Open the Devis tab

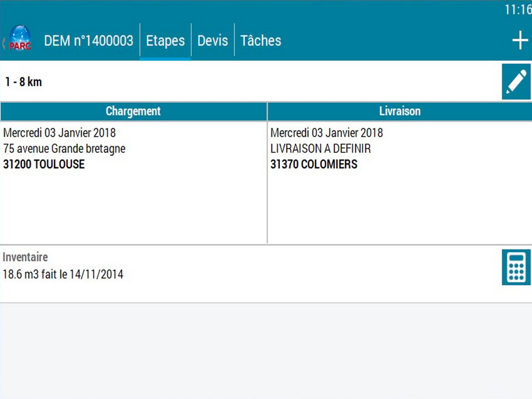tap(213, 41)
